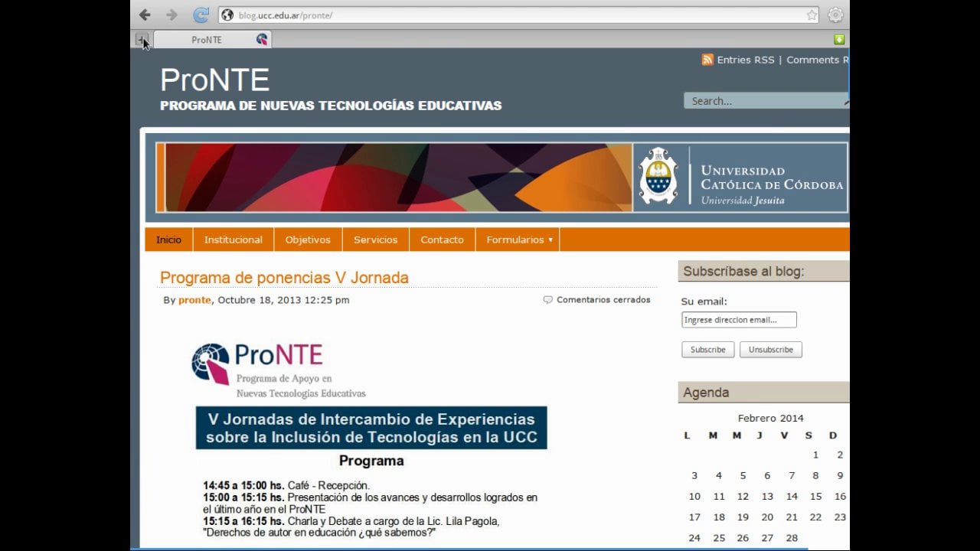Click the Unsubscribe button
This screenshot has width=980, height=551.
tap(770, 350)
